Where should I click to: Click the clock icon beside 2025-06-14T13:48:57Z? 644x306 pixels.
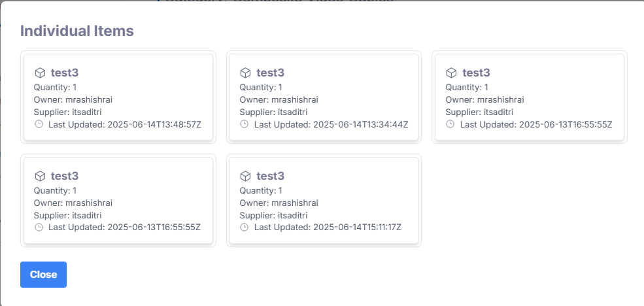tap(39, 124)
